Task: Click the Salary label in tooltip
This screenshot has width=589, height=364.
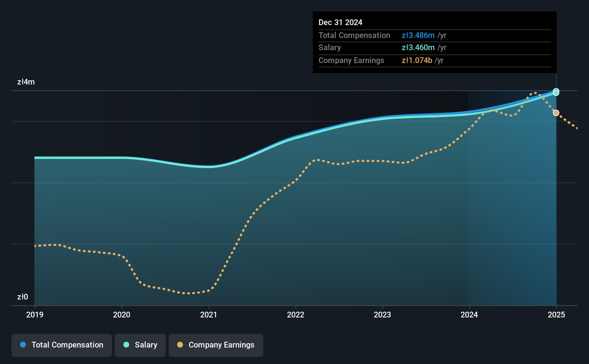Action: (330, 47)
